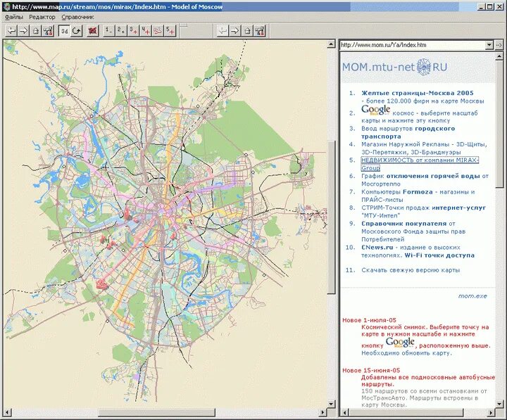
Task: Click the Go arrow next to address bar
Action: (499, 45)
